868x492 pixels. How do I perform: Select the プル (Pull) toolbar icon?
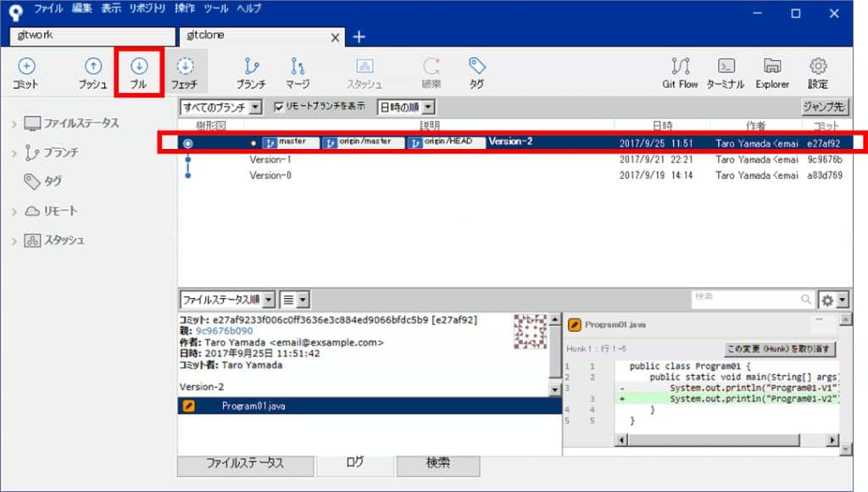pyautogui.click(x=138, y=72)
